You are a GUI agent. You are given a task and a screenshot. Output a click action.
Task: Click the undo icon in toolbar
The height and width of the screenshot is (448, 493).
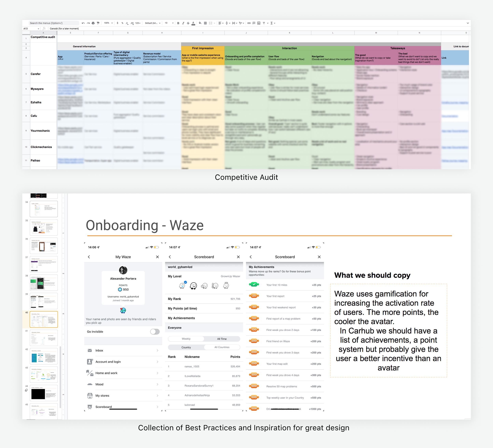pos(83,23)
